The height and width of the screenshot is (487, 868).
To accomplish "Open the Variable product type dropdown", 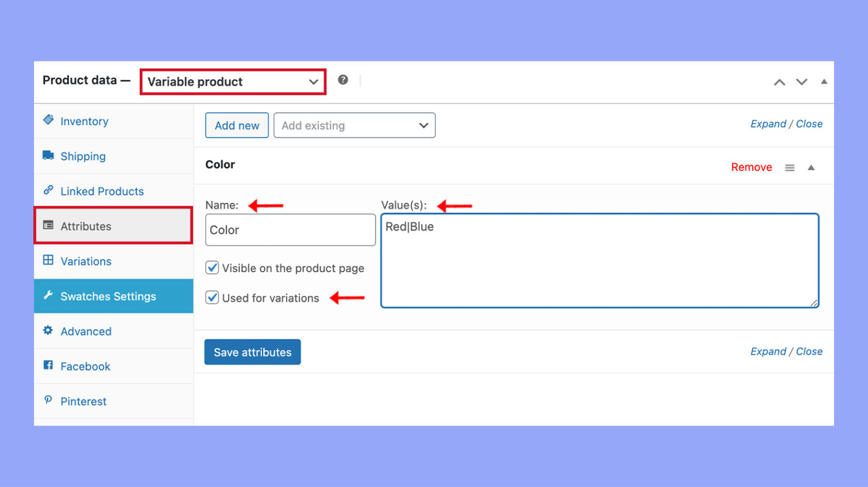I will click(x=233, y=82).
